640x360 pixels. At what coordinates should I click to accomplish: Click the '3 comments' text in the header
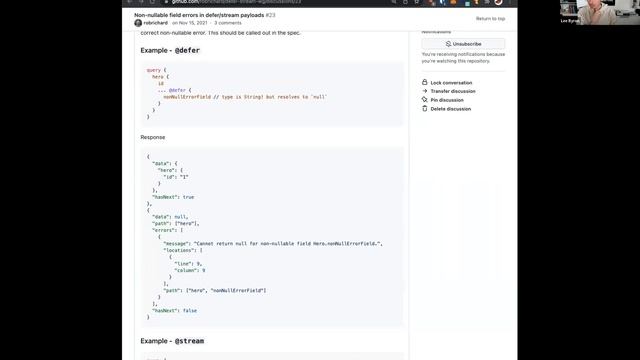pos(228,23)
